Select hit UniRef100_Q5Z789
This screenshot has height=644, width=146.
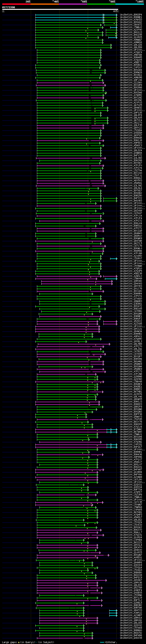coord(131,588)
